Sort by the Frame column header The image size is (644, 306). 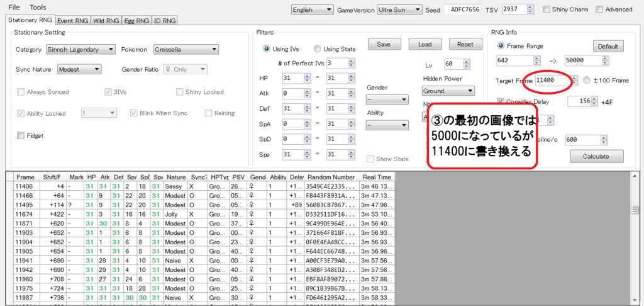[26, 177]
